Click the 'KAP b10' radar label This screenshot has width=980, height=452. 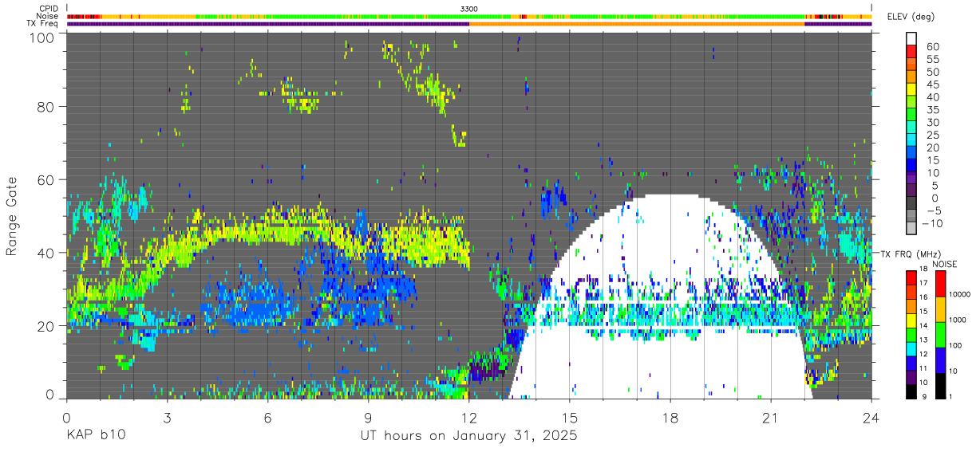(x=95, y=436)
